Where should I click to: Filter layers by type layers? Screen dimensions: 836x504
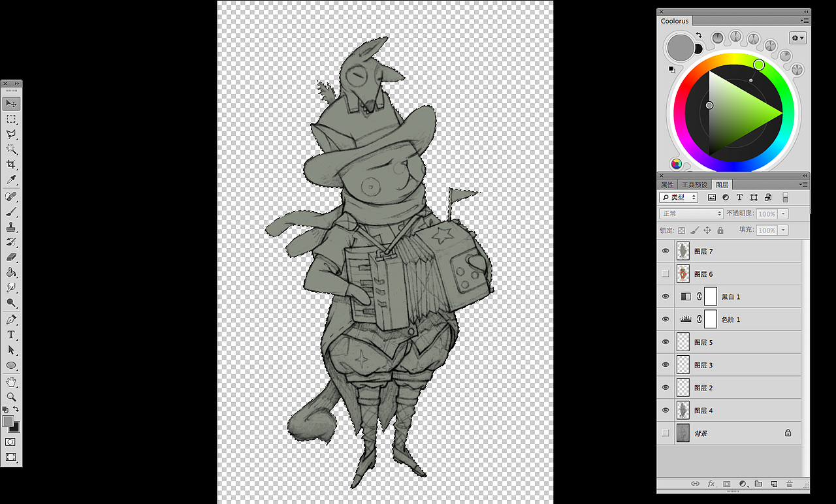(739, 197)
